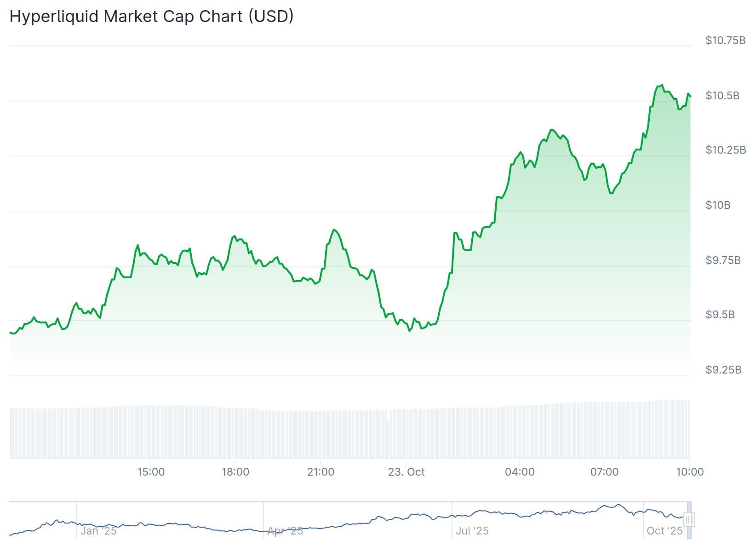
Task: Click the $9.25B price axis label
Action: tap(724, 370)
